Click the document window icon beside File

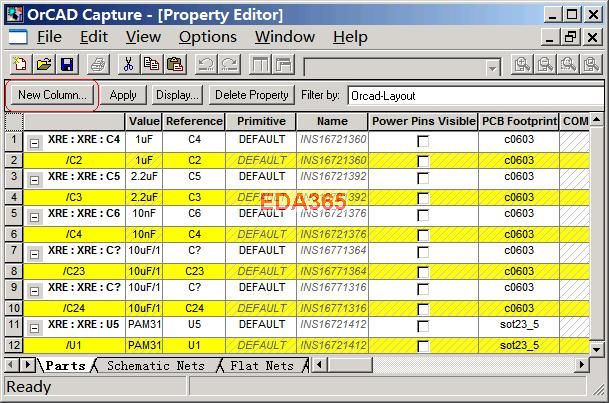[17, 37]
